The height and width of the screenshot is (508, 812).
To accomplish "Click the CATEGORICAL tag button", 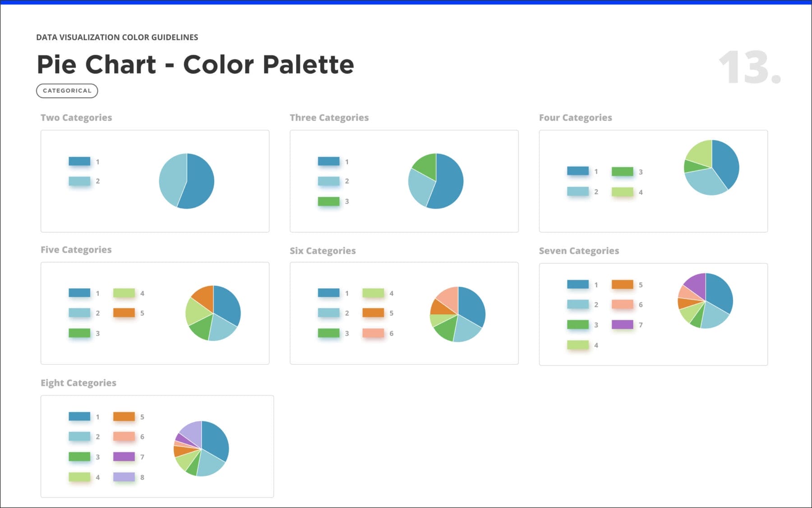I will (67, 91).
